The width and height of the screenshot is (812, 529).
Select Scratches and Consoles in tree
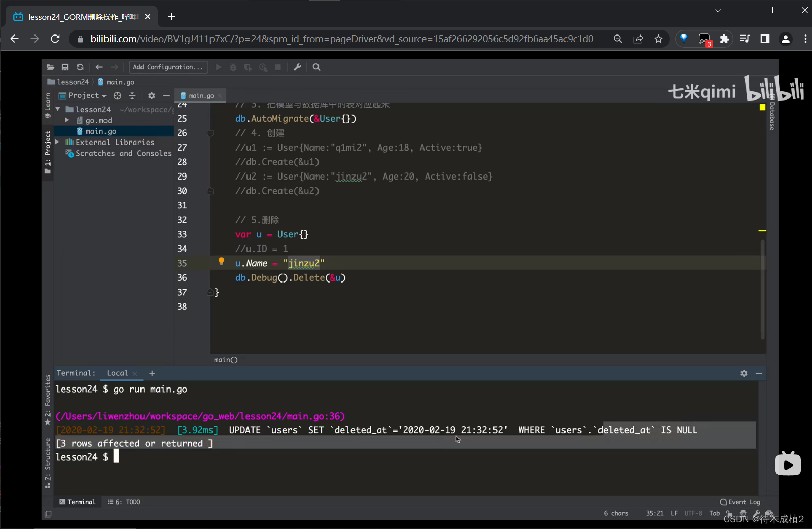pyautogui.click(x=123, y=153)
